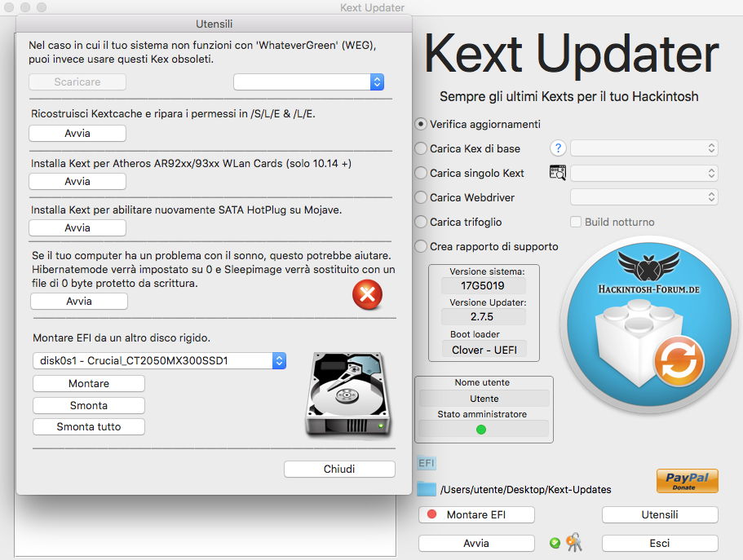Image resolution: width=743 pixels, height=560 pixels.
Task: Select the Carica trifoglio radio button
Action: pos(420,223)
